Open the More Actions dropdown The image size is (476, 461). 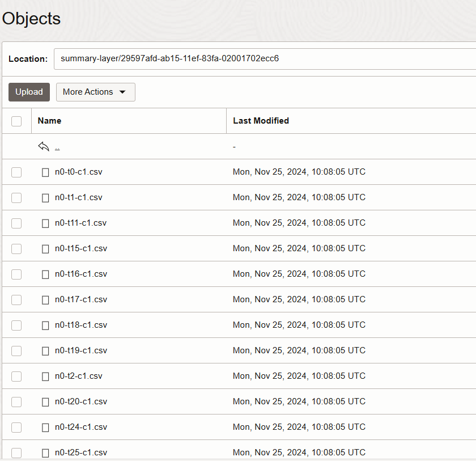(x=95, y=92)
